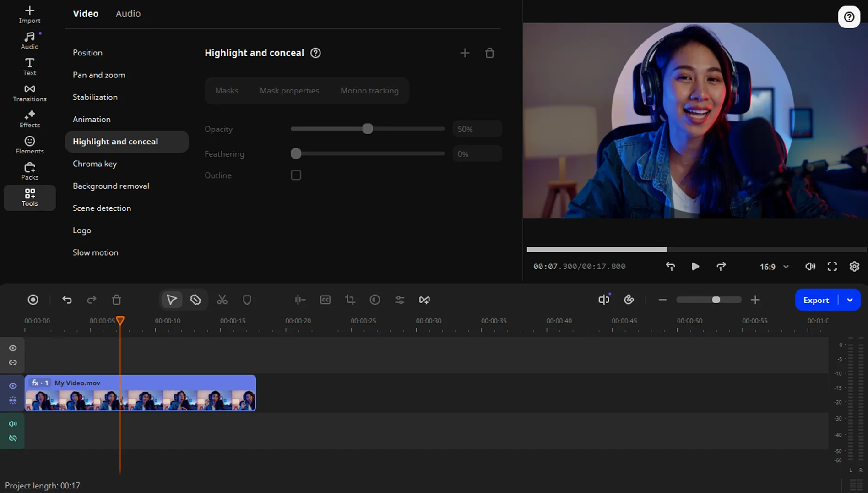Hide the My Video.mov track
Image resolution: width=868 pixels, height=493 pixels.
pyautogui.click(x=13, y=386)
